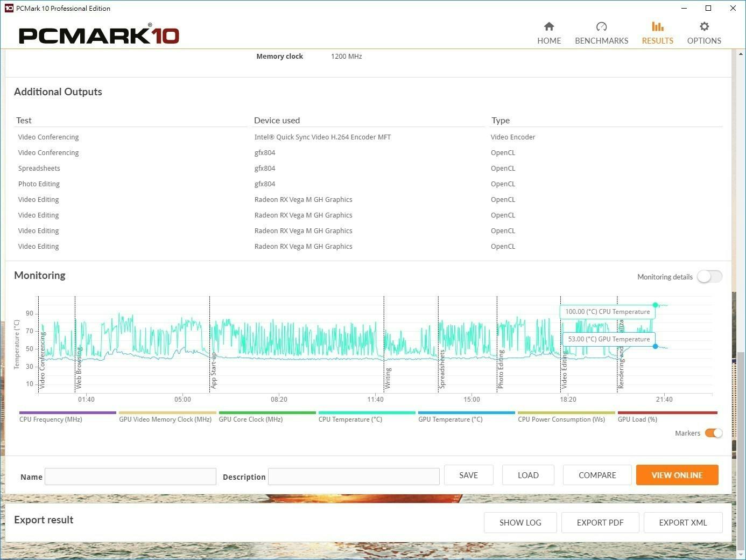Click the Results bar chart icon

click(x=657, y=26)
